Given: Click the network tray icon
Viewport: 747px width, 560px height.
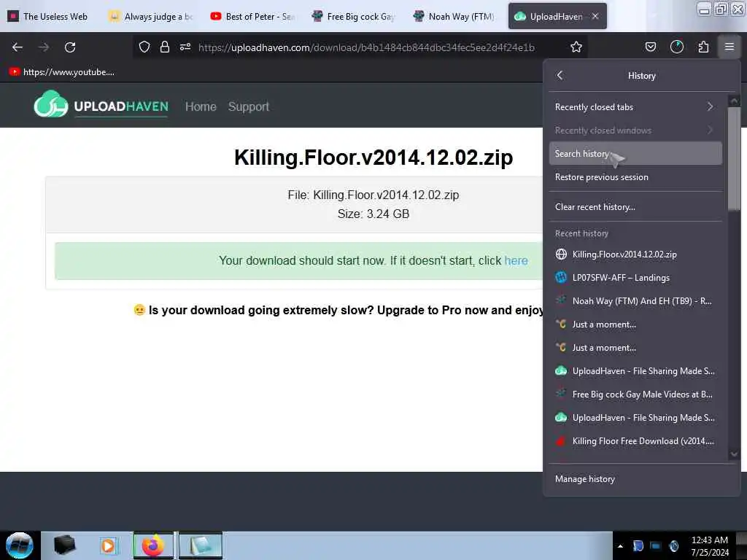Looking at the screenshot, I should click(656, 546).
